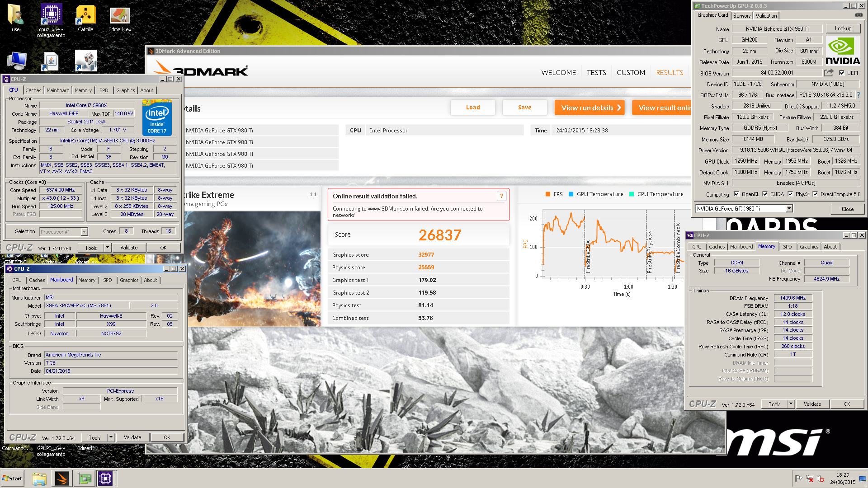Switch to 3DMark via taskbar icon

click(62, 479)
